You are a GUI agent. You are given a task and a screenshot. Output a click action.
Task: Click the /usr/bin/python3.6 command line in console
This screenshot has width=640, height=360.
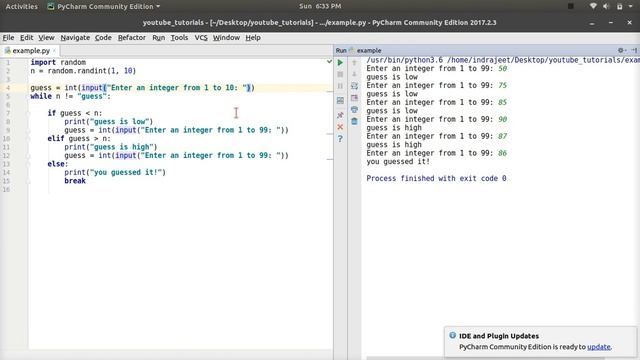(503, 60)
